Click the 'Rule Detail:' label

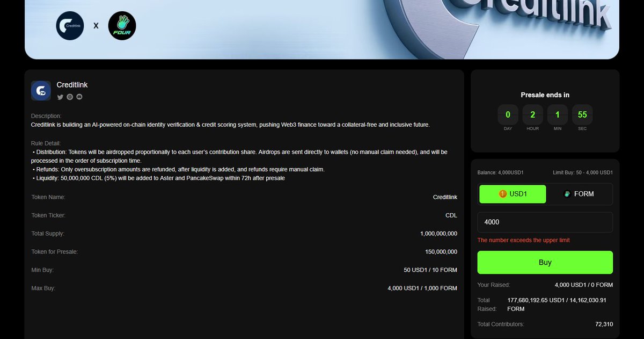46,143
